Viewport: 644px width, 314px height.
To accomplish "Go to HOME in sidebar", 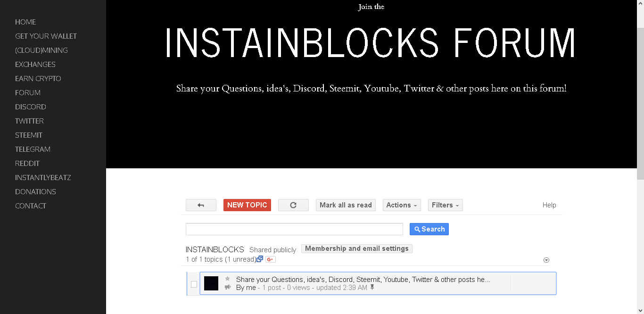I will coord(25,22).
